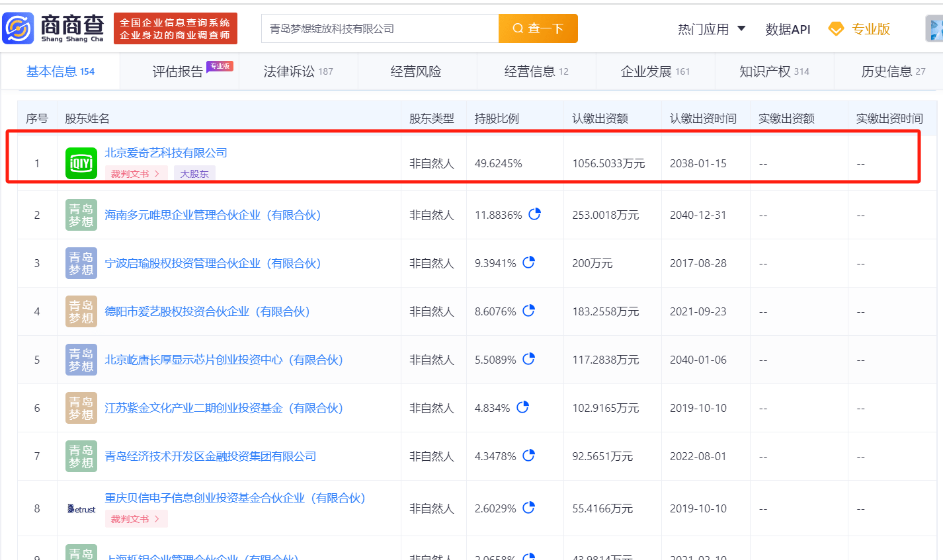Click the pie chart icon beside 4.834%
943x560 pixels.
coord(522,407)
